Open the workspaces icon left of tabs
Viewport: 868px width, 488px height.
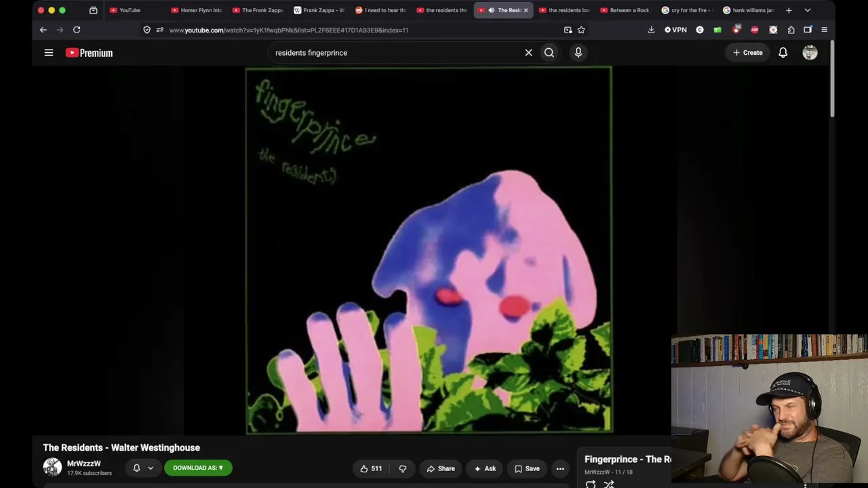[94, 10]
